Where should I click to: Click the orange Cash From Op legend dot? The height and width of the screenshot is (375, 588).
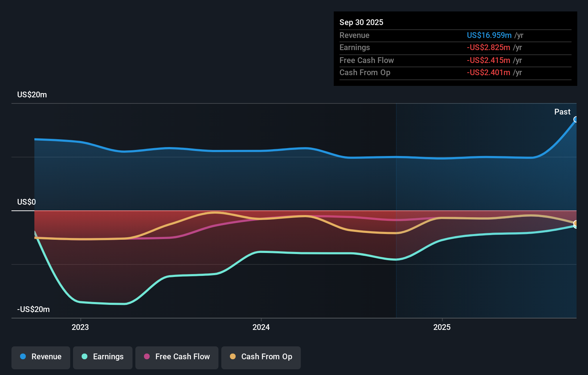click(233, 356)
